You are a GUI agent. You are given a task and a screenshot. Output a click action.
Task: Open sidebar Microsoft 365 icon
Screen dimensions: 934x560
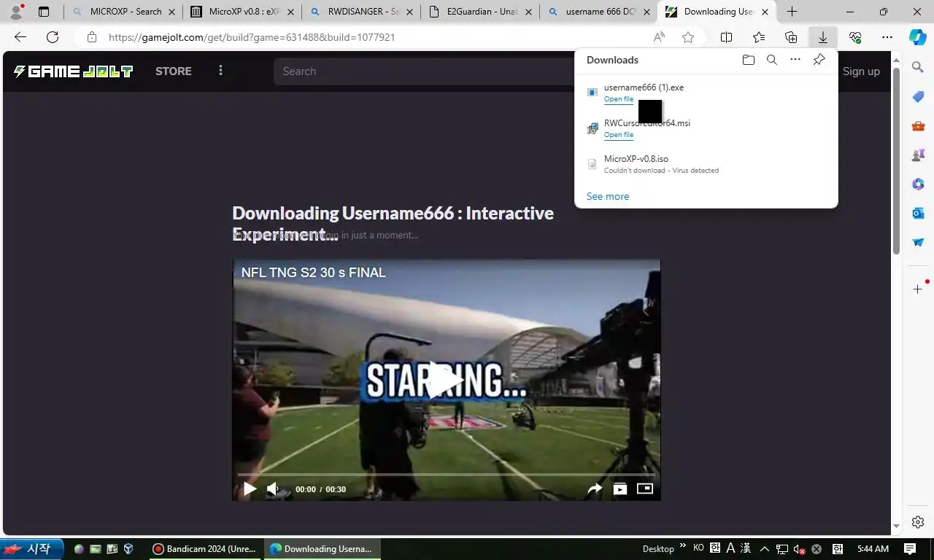pos(918,184)
